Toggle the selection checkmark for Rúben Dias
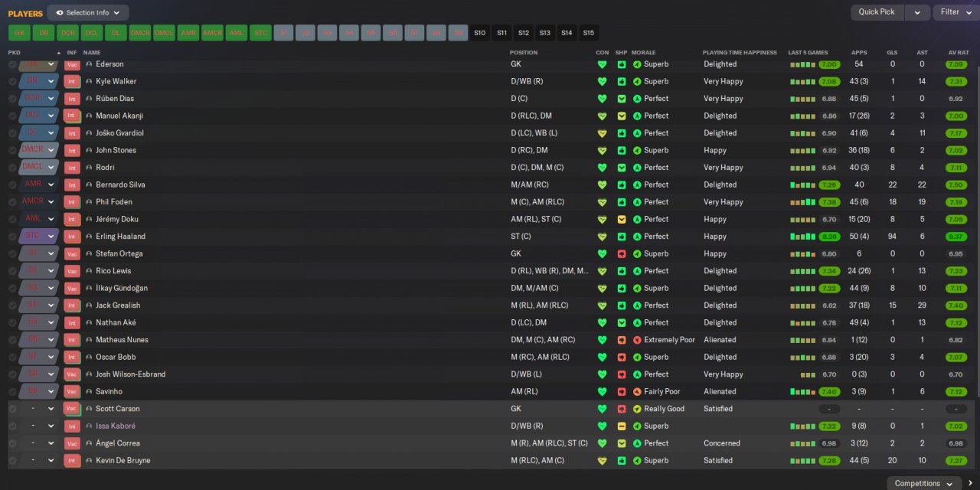This screenshot has height=490, width=980. 12,99
